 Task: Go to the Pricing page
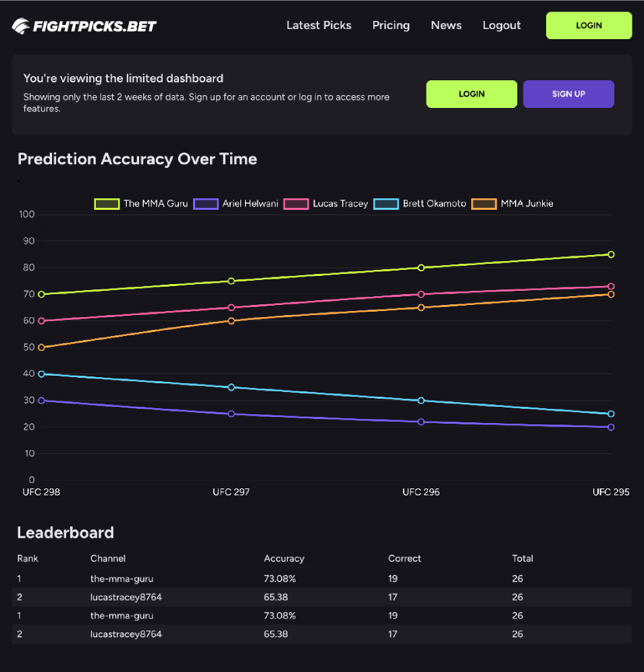[x=391, y=25]
